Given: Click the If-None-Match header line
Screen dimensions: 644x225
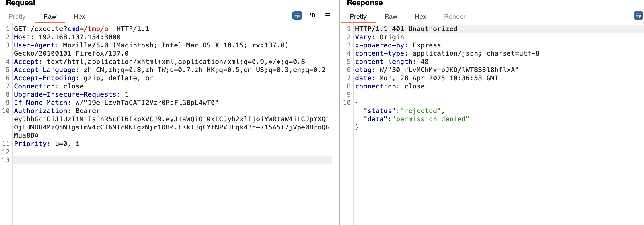Looking at the screenshot, I should click(116, 103).
